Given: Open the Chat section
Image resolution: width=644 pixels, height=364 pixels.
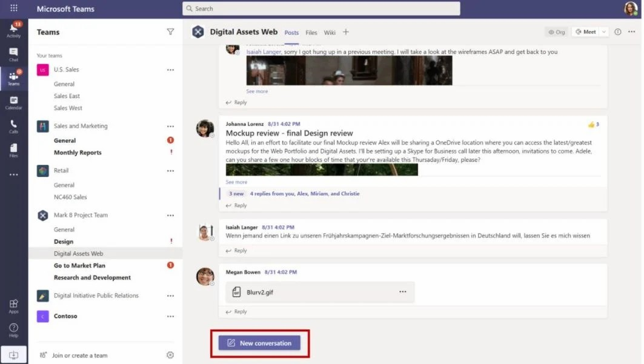Looking at the screenshot, I should point(13,54).
